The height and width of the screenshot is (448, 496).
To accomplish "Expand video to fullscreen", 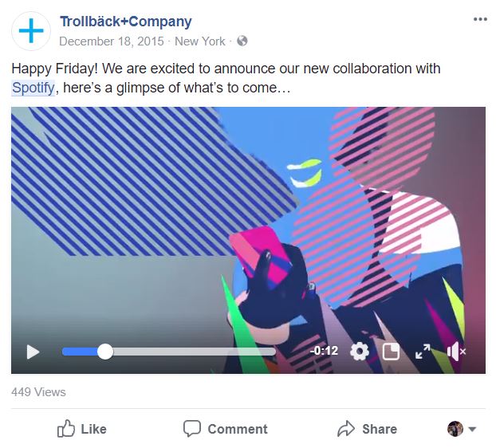I will coord(423,352).
